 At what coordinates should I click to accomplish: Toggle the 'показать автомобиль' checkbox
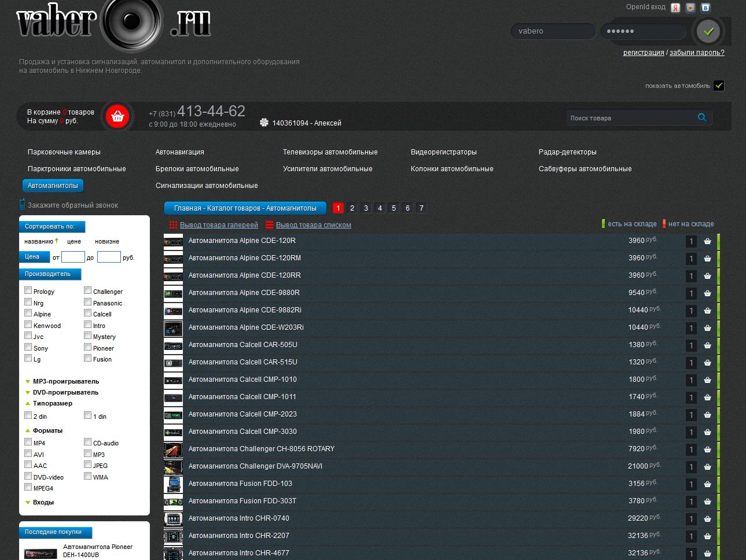719,86
